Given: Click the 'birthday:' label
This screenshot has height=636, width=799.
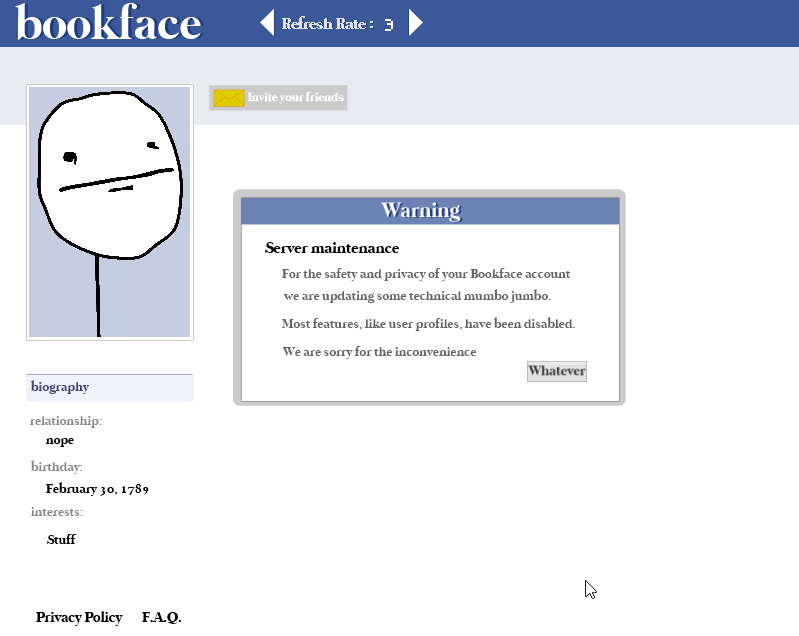Looking at the screenshot, I should (x=57, y=467).
